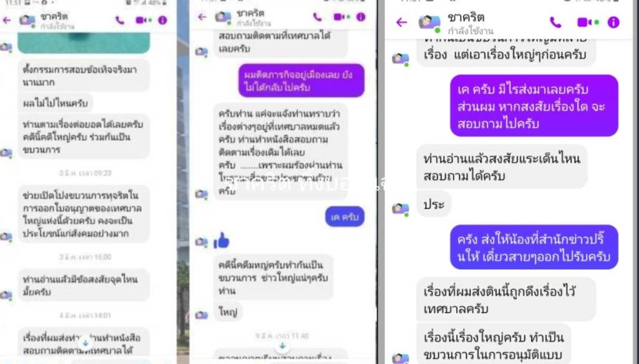This screenshot has width=639, height=364.
Task: Open info icon in left chat panel
Action: [x=163, y=20]
